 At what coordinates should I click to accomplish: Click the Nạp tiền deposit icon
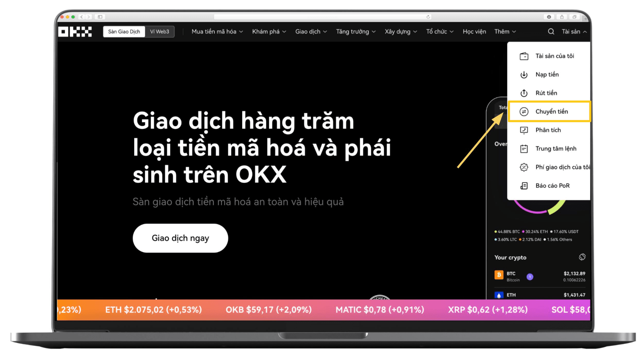[x=524, y=74]
